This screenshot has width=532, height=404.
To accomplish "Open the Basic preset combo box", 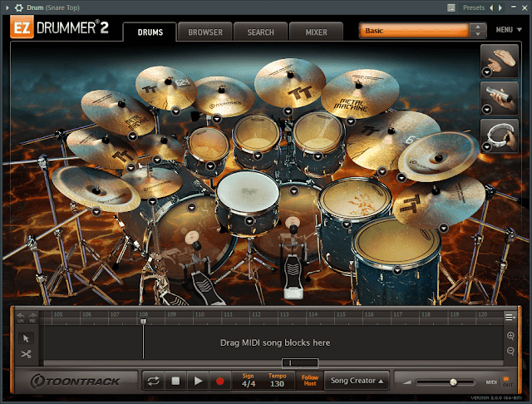I will click(x=414, y=31).
